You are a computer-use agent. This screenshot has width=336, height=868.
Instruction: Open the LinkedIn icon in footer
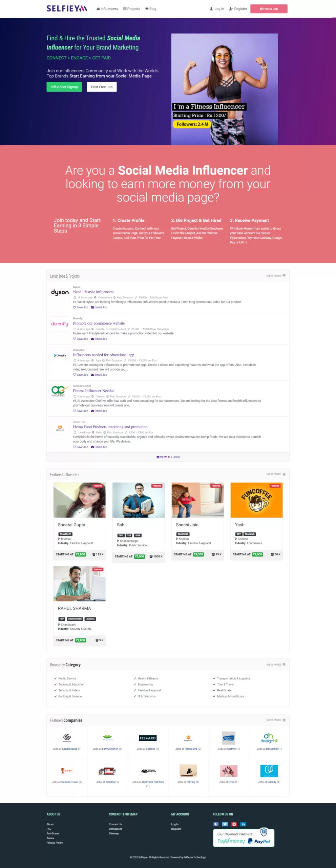pos(243,824)
